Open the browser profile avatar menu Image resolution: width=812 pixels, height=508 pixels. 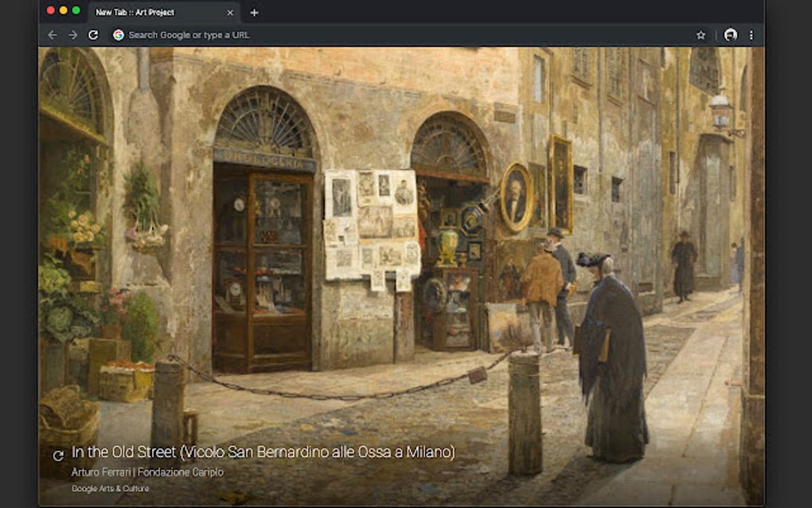[729, 35]
